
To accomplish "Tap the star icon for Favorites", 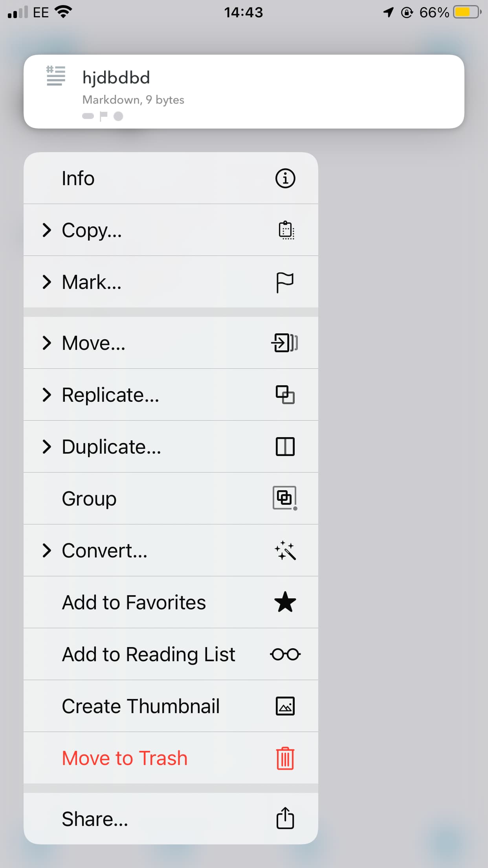I will point(285,602).
